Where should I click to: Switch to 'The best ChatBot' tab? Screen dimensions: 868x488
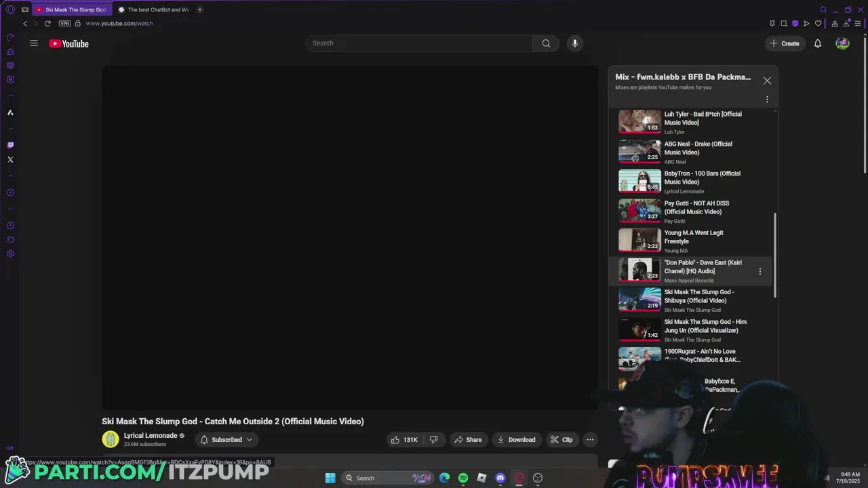[x=153, y=9]
